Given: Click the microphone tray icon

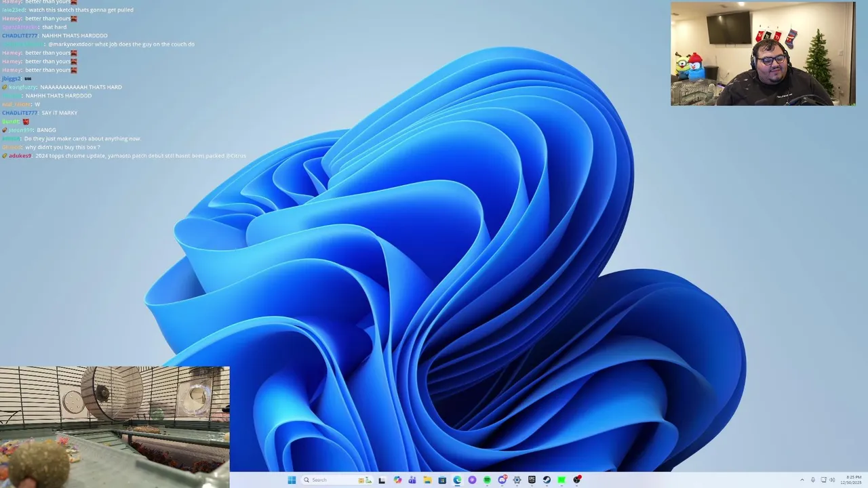Looking at the screenshot, I should pyautogui.click(x=813, y=480).
